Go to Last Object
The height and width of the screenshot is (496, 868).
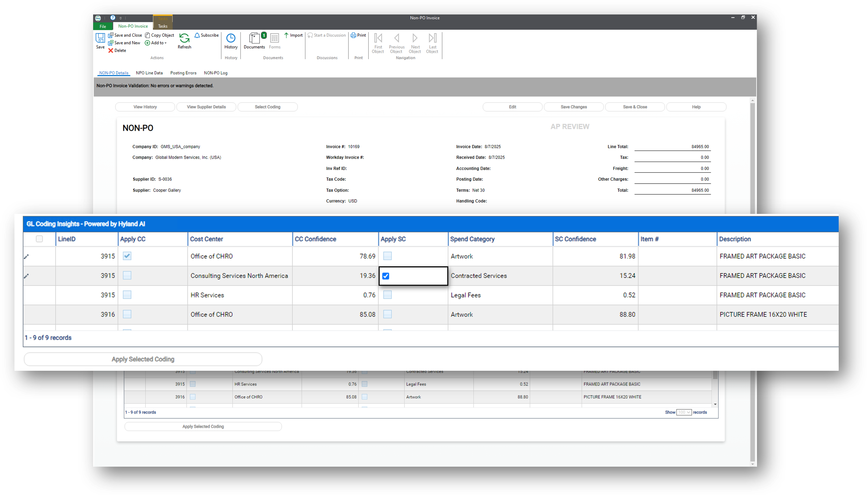432,43
